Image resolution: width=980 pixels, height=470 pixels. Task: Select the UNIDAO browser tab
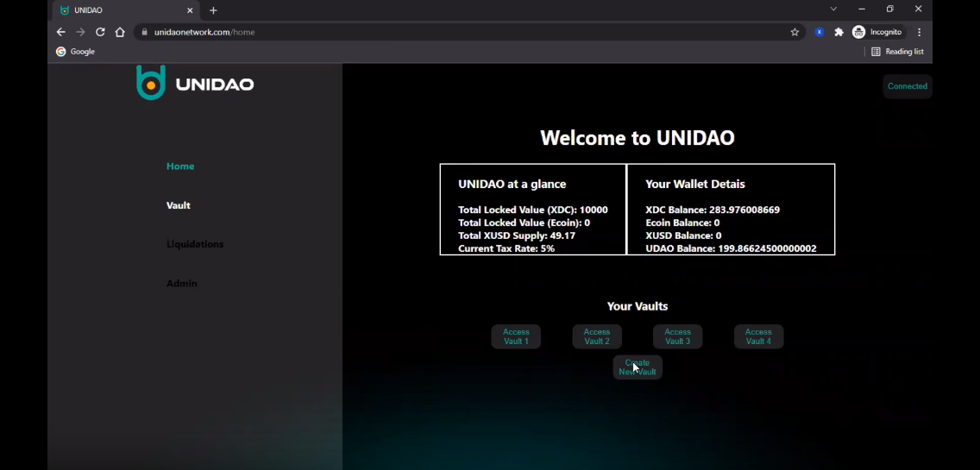[125, 10]
